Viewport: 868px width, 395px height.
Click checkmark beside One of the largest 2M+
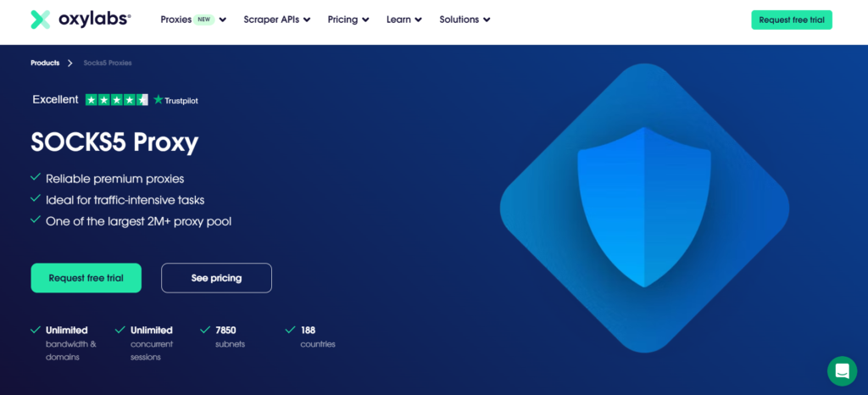tap(36, 220)
